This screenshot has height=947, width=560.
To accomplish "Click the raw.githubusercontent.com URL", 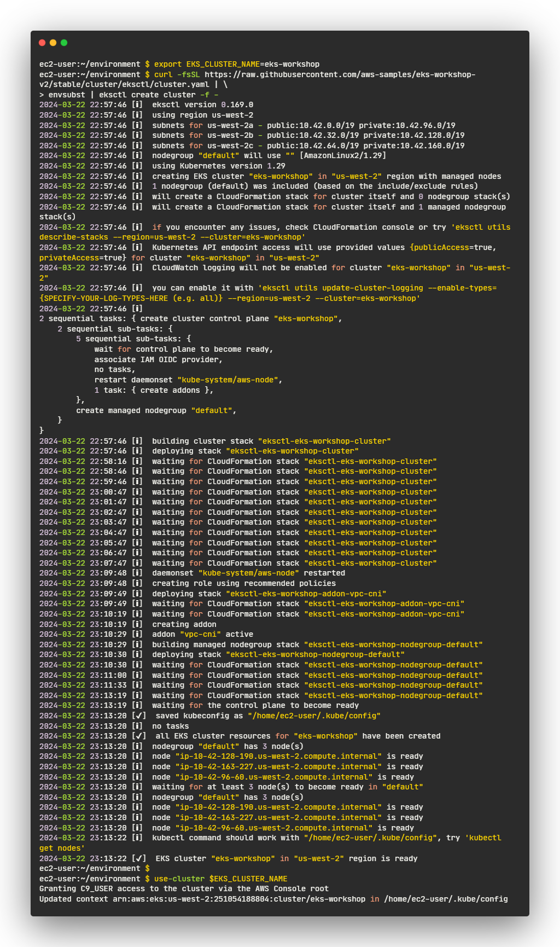I will (258, 79).
